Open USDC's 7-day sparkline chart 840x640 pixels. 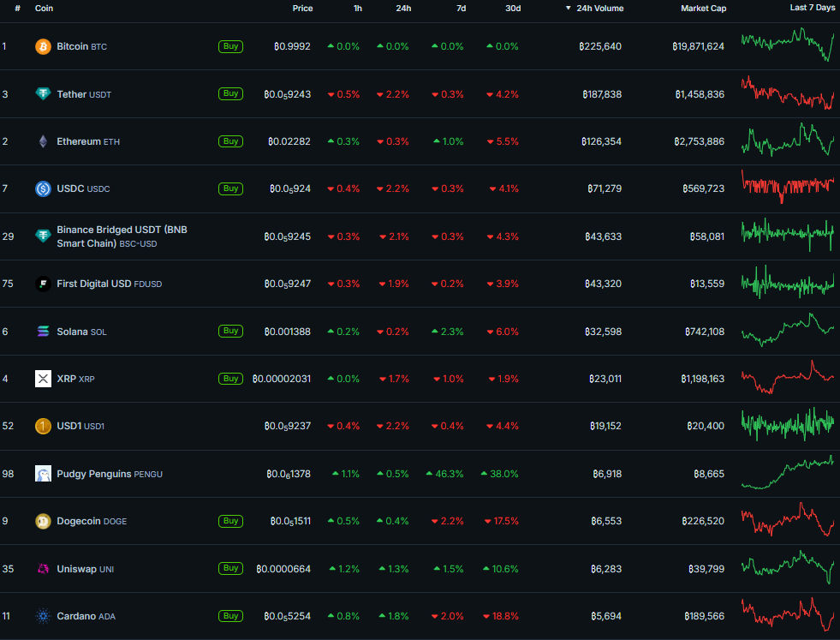(x=788, y=187)
